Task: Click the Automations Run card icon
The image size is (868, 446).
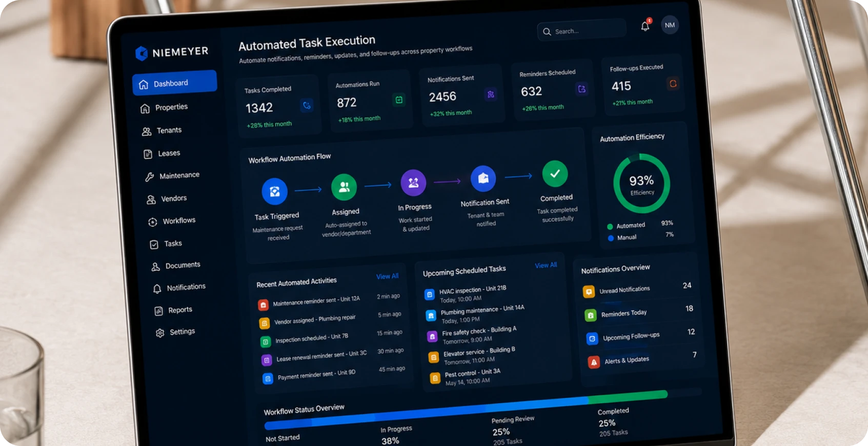Action: click(x=399, y=99)
